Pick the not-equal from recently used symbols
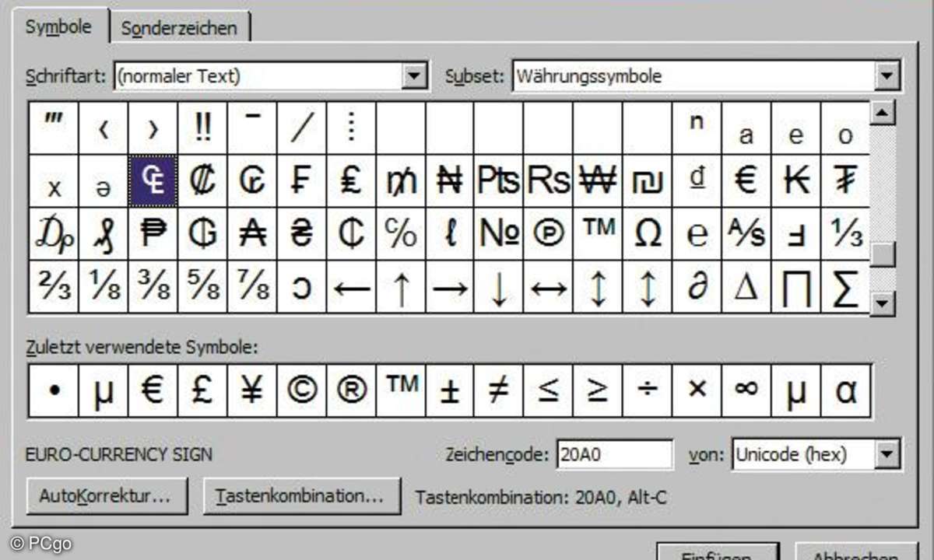Screen dimensions: 934x560 [x=499, y=390]
